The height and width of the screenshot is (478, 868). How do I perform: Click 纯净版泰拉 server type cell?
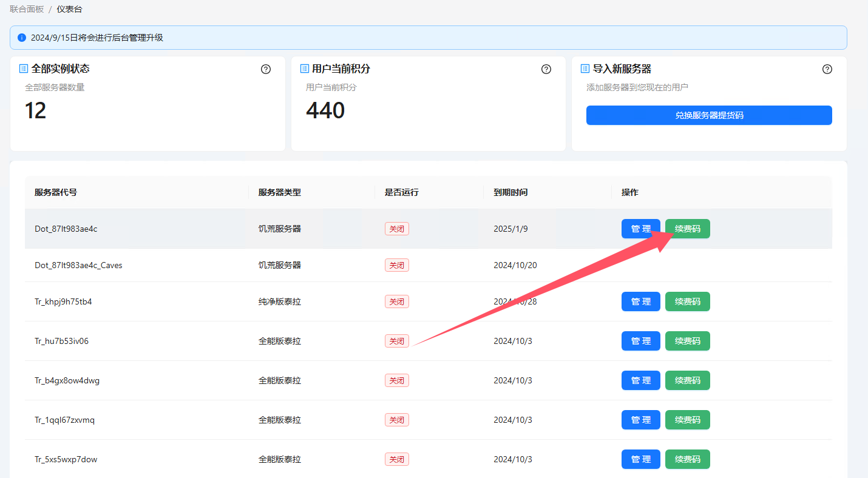[280, 301]
